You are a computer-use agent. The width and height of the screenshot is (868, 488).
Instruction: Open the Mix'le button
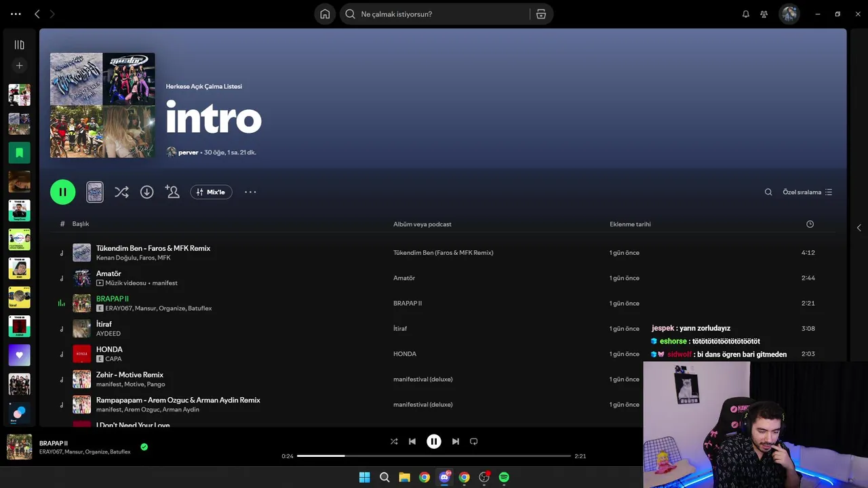click(212, 192)
